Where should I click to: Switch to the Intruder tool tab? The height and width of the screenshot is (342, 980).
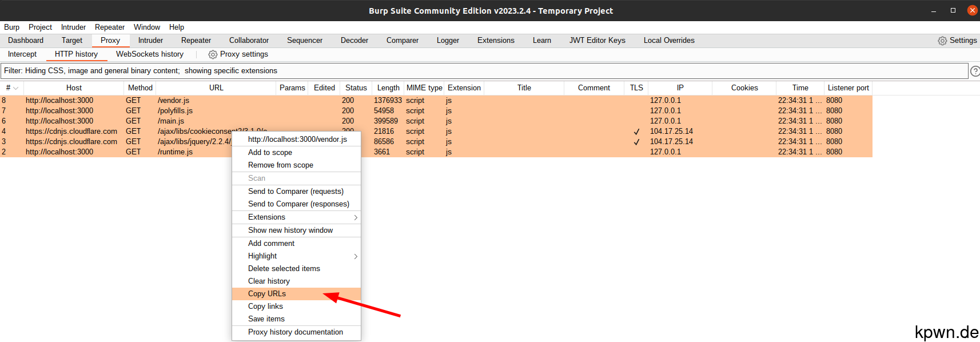tap(150, 41)
